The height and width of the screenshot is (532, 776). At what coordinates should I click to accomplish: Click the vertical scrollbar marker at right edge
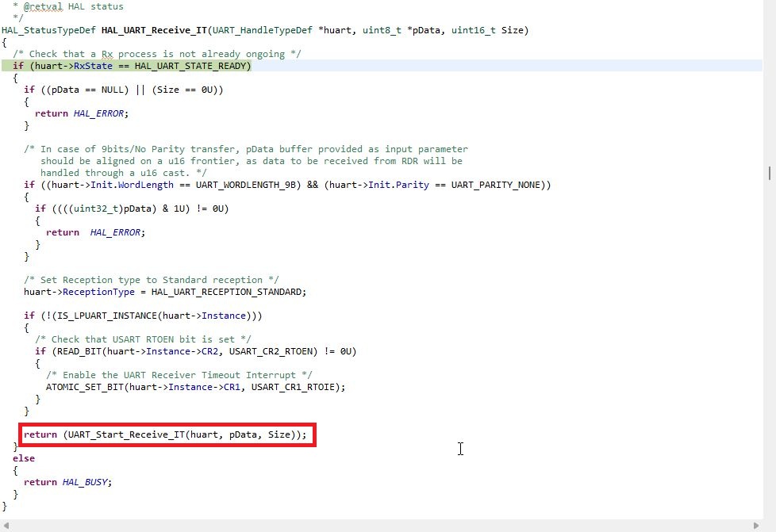pyautogui.click(x=770, y=173)
